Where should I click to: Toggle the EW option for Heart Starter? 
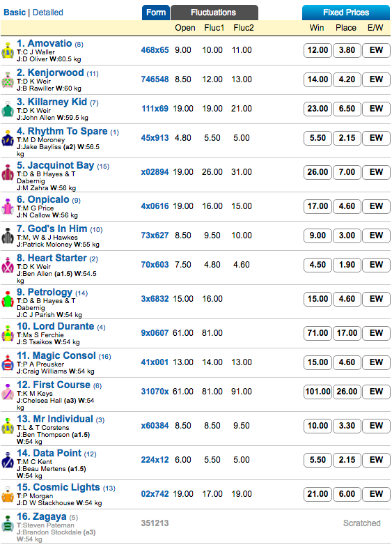tap(376, 265)
